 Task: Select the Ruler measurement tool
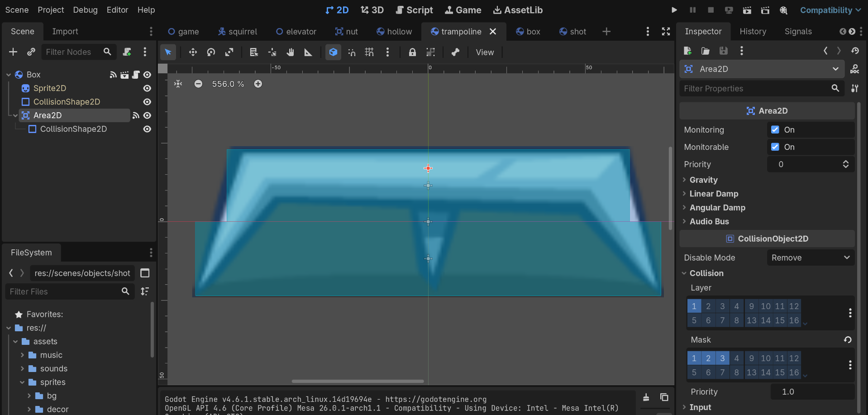pos(308,52)
